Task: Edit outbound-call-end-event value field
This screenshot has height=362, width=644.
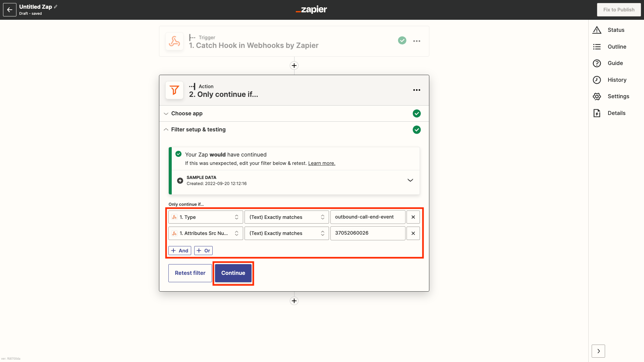Action: coord(368,217)
